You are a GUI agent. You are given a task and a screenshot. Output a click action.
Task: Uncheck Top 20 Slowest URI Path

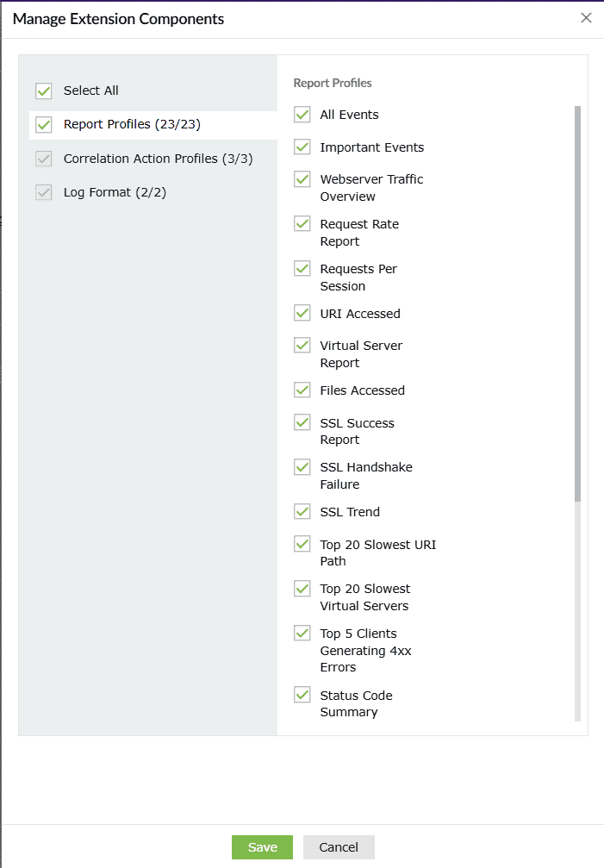pyautogui.click(x=302, y=544)
